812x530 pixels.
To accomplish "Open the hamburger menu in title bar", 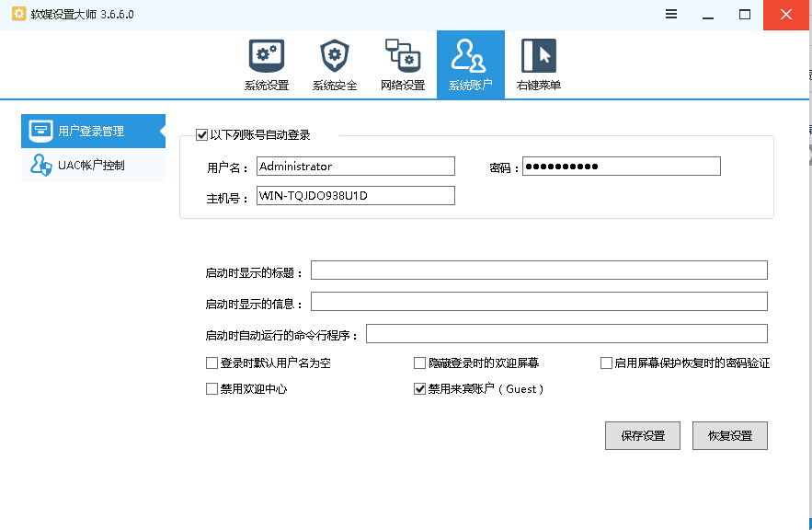I will 671,15.
